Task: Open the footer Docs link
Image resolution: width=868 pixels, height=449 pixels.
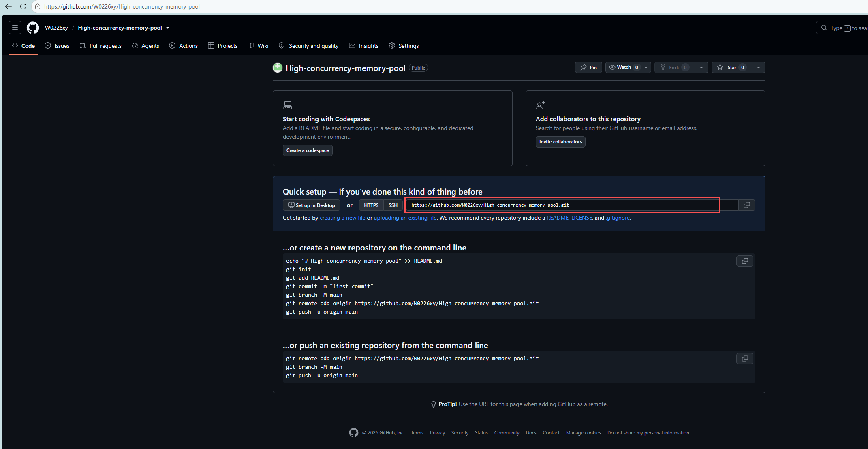Action: 531,433
